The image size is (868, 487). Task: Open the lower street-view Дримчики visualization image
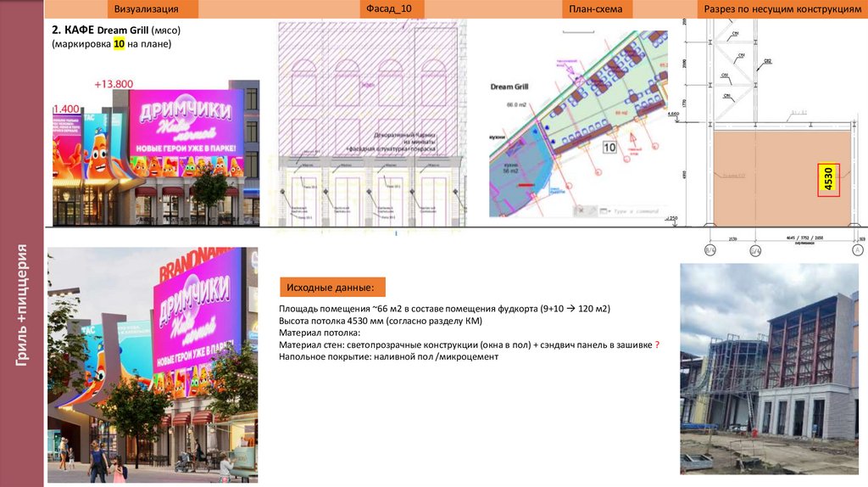click(x=153, y=365)
